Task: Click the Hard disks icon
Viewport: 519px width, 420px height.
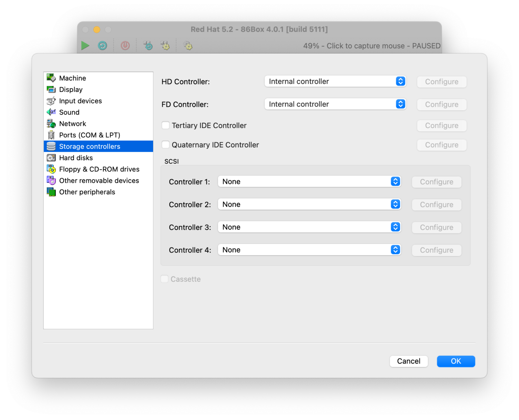Action: point(51,158)
